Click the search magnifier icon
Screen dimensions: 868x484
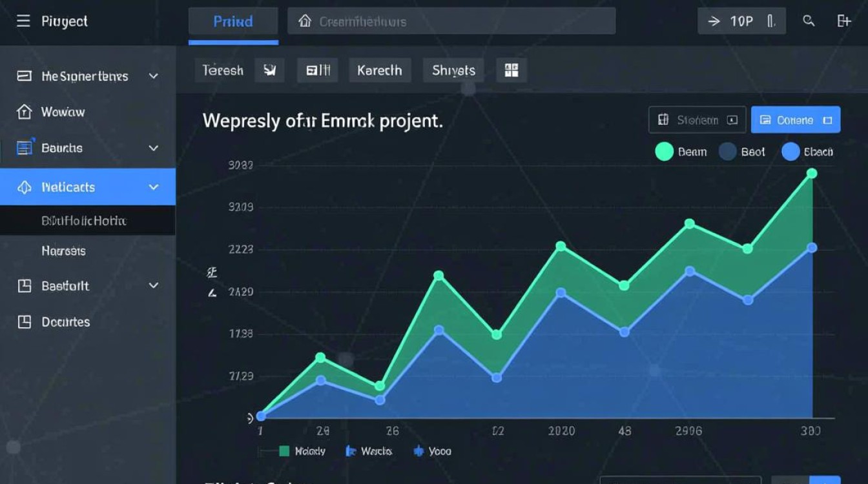point(809,21)
